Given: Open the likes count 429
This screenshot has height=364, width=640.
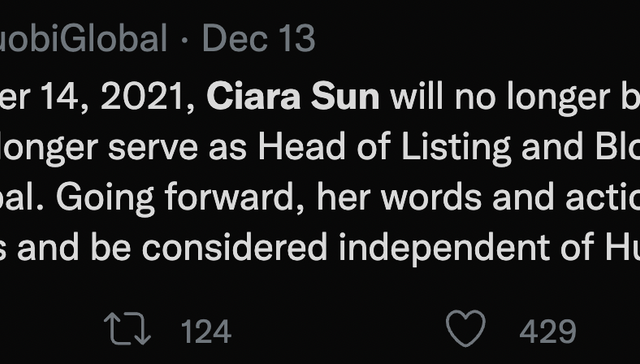Looking at the screenshot, I should 548,331.
